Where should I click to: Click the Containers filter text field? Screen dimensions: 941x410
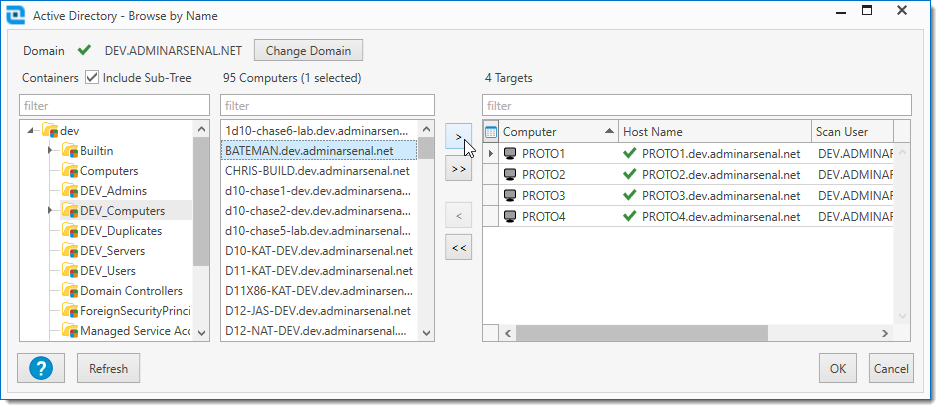[x=115, y=105]
